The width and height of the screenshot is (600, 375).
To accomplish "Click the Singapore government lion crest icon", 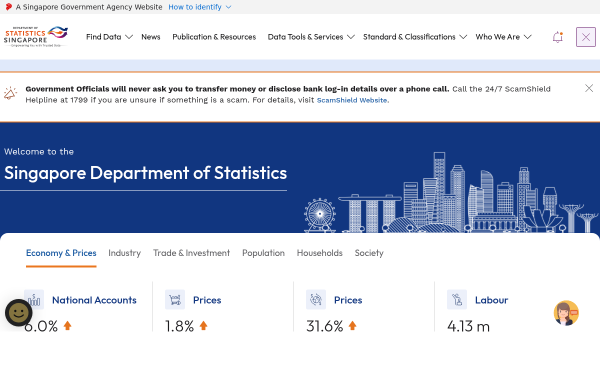I will [x=8, y=7].
